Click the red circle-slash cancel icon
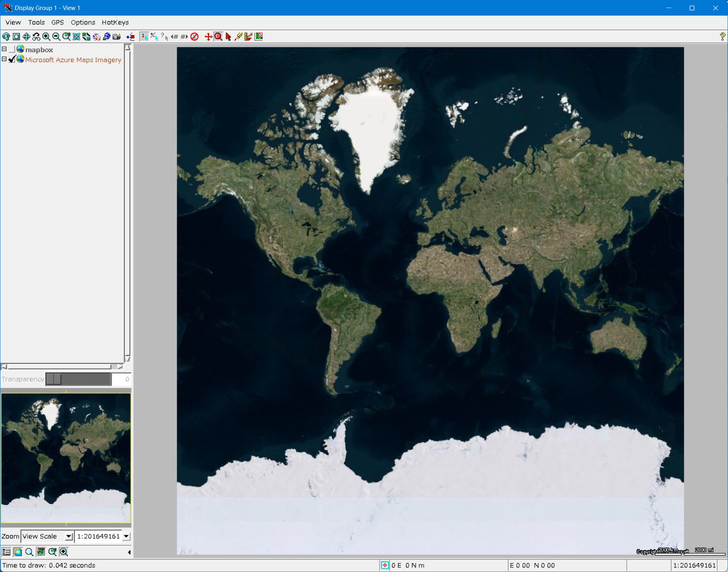This screenshot has height=572, width=728. coord(194,37)
